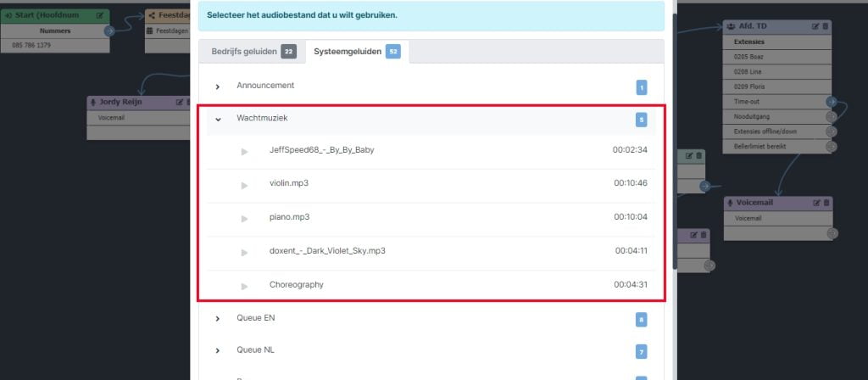Click the Feestdagen node header

coord(168,15)
